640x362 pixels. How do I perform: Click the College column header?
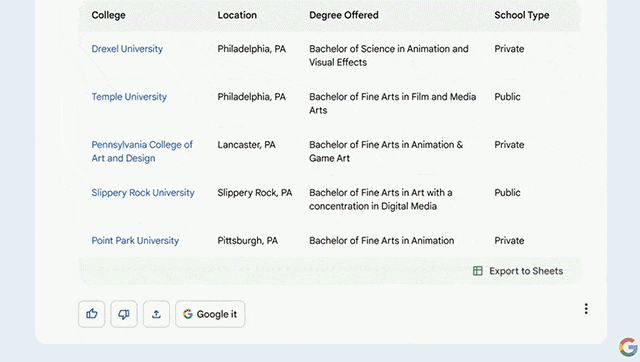coord(108,15)
